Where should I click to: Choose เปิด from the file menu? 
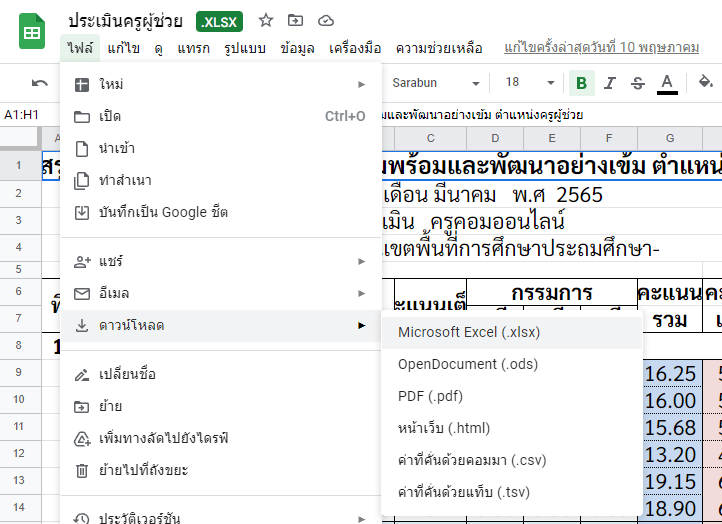[x=221, y=116]
